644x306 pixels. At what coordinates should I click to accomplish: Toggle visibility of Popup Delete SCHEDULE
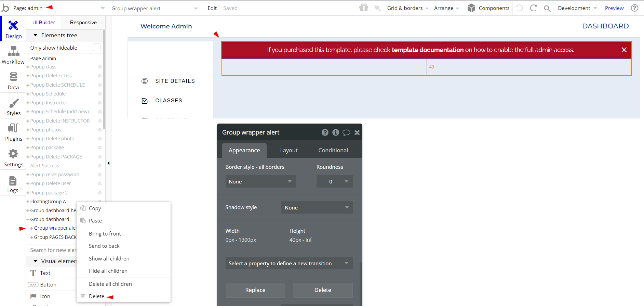coord(100,85)
